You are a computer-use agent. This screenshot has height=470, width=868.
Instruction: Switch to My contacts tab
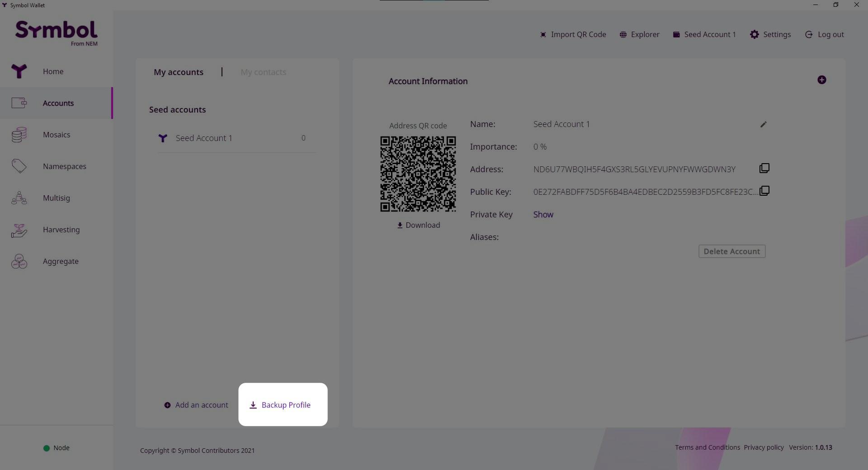point(263,72)
